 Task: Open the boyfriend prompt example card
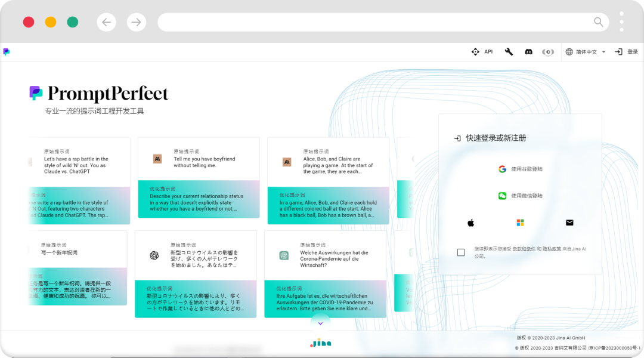click(x=199, y=178)
